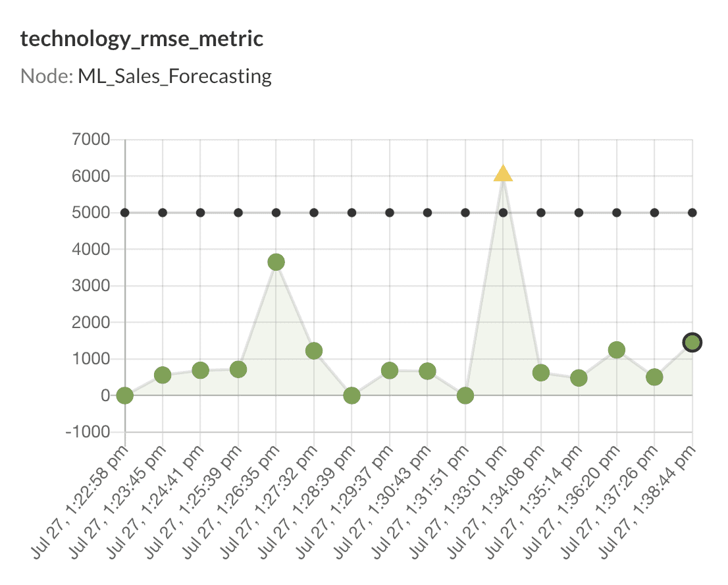Select the green data point at 1:29:37 pm
The height and width of the screenshot is (585, 728).
(390, 371)
